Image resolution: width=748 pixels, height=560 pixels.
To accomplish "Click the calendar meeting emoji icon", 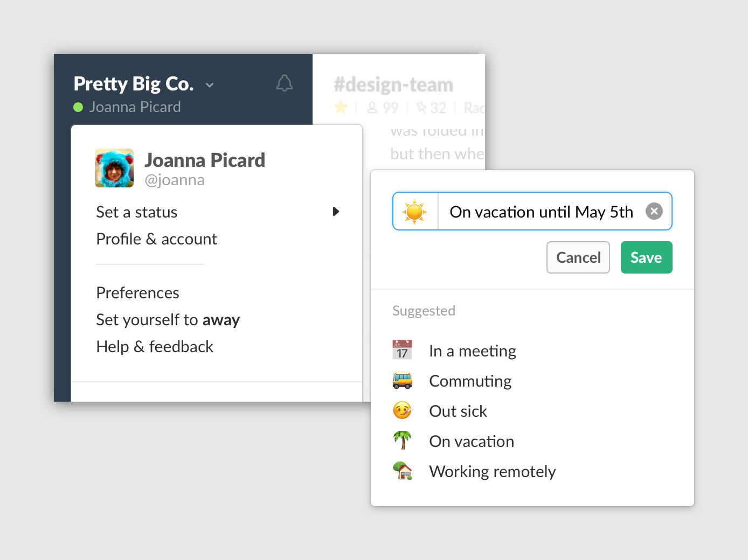I will coord(402,350).
